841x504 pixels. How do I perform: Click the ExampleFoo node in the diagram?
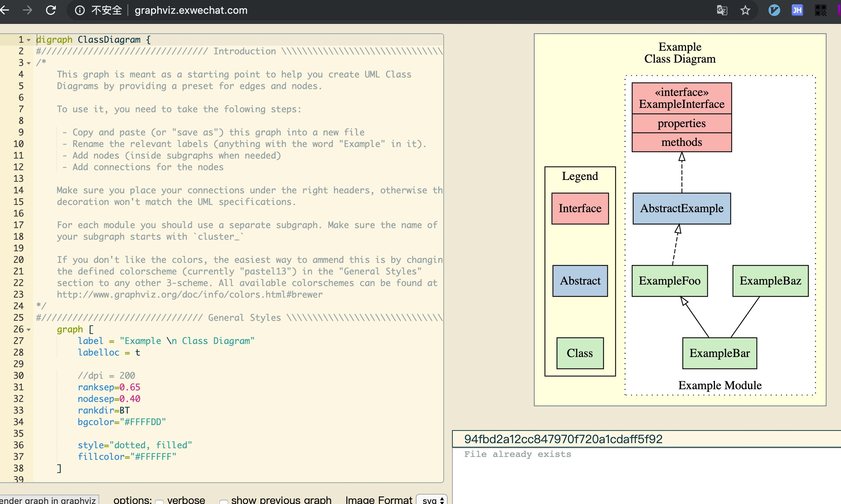coord(669,281)
